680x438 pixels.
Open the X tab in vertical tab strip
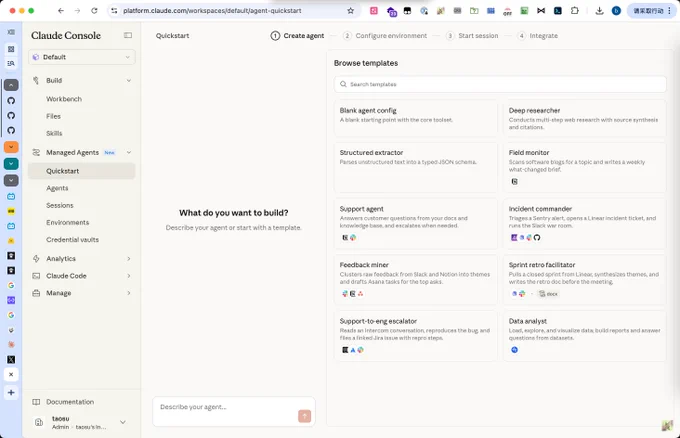[11, 360]
